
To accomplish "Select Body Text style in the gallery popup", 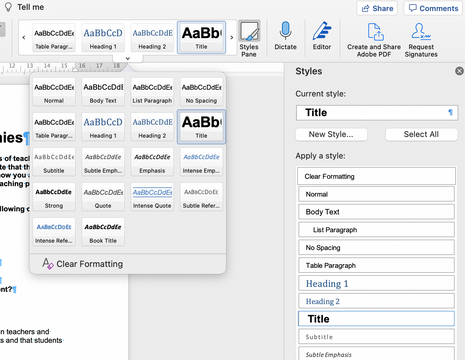I will pos(103,92).
